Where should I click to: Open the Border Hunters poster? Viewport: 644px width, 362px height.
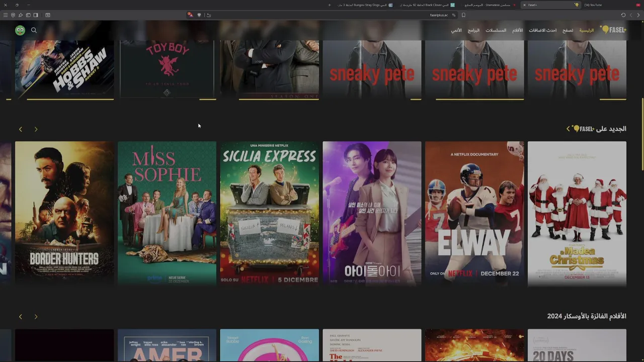pos(64,214)
